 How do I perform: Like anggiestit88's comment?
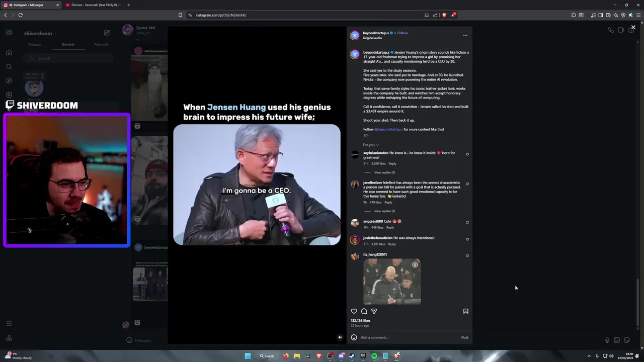[x=467, y=223]
